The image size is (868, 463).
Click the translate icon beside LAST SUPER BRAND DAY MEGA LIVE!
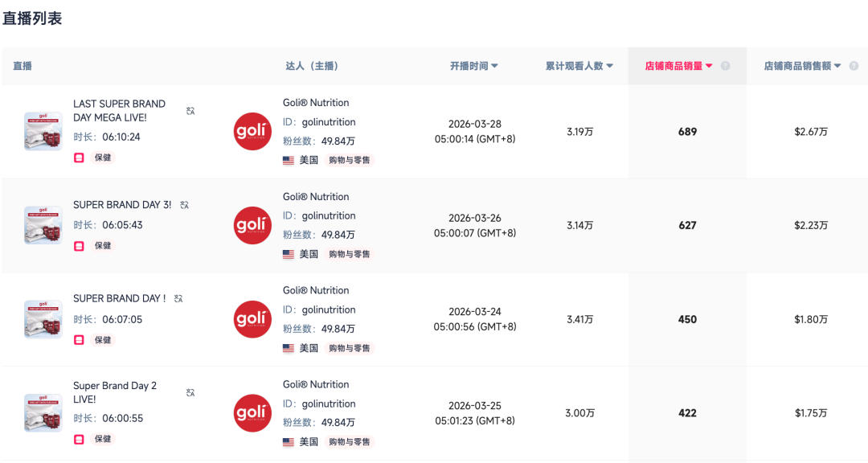(x=190, y=112)
